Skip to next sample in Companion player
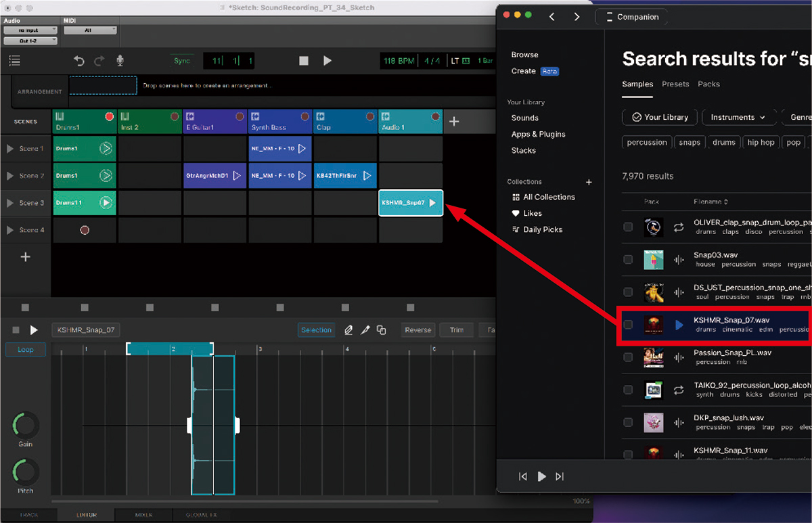 pos(559,476)
